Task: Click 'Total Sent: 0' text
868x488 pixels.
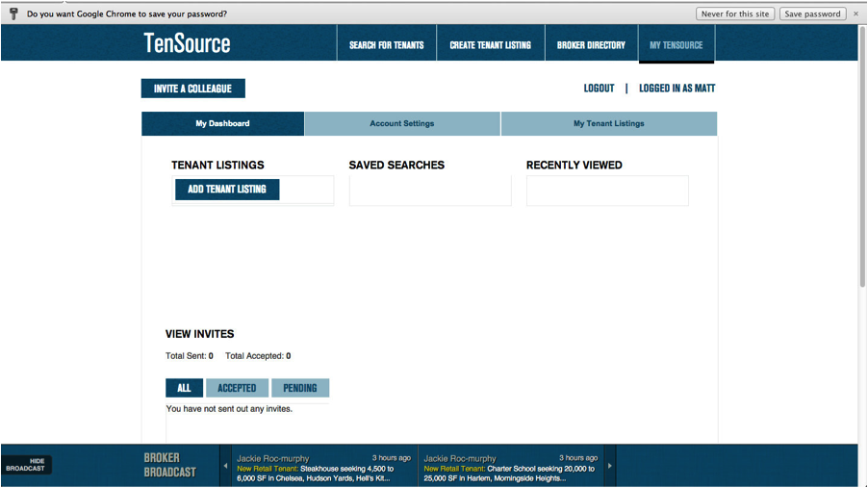Action: click(x=190, y=355)
